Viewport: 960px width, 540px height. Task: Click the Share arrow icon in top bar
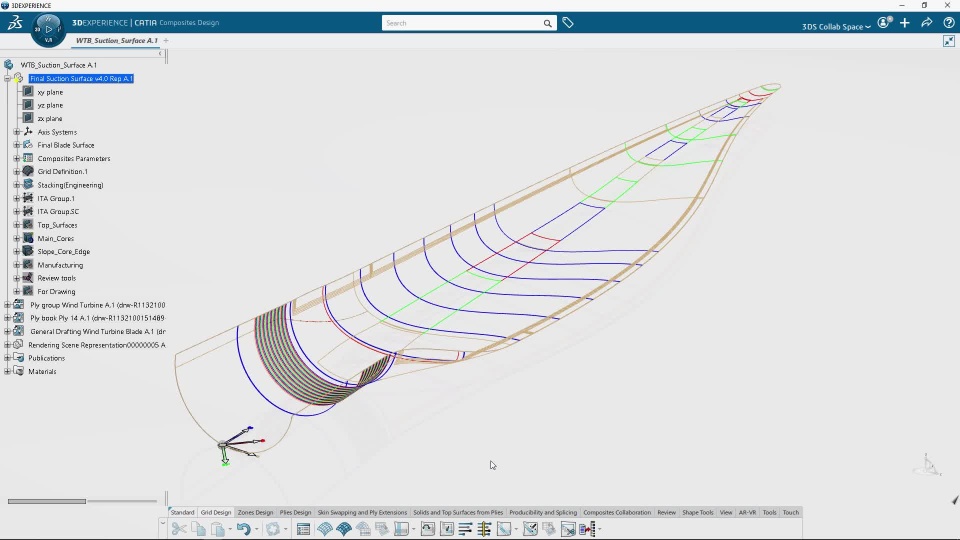(927, 23)
